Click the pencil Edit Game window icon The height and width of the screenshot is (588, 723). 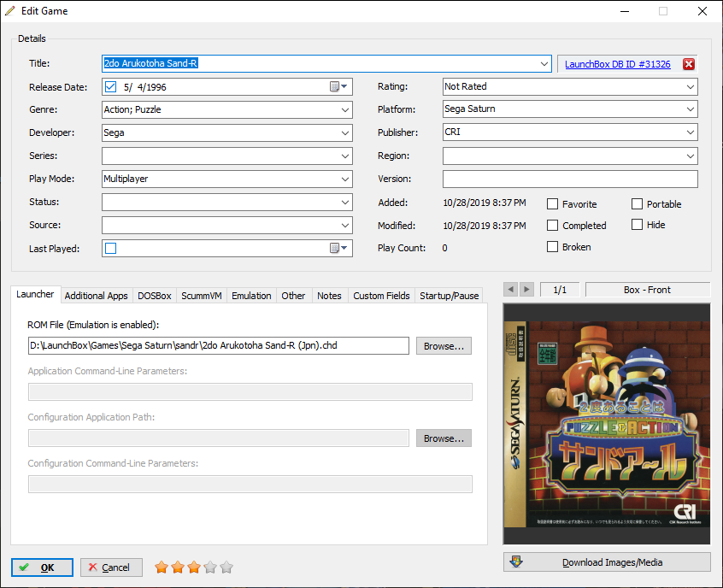point(10,10)
